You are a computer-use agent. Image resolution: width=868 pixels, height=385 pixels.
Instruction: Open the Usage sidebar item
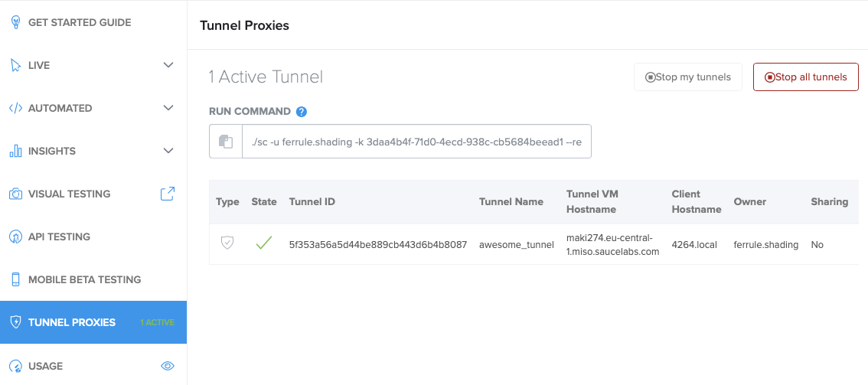(45, 366)
